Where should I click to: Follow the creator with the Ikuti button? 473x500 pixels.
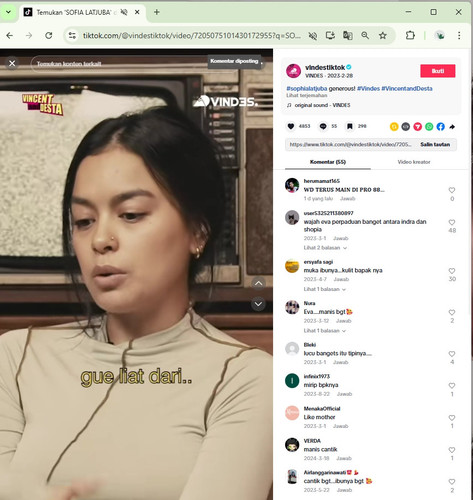point(438,71)
